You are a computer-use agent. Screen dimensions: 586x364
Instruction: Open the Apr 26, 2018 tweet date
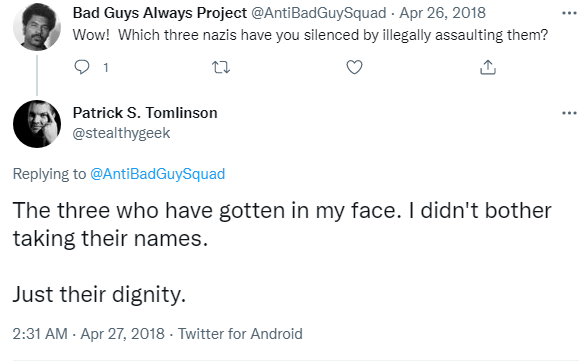[x=442, y=13]
